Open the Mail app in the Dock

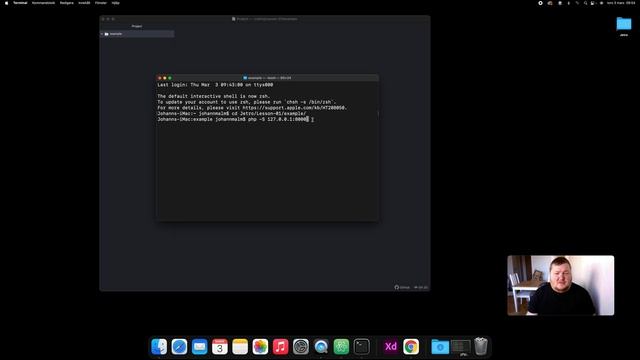pos(200,347)
